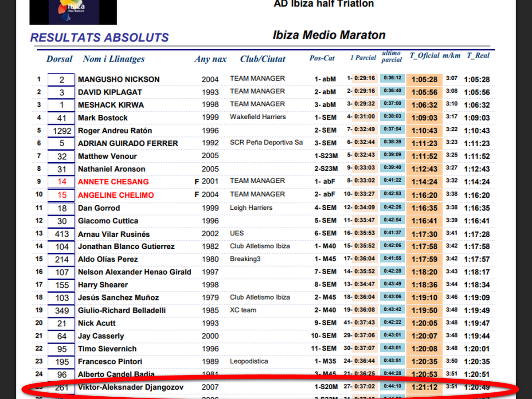Image resolution: width=532 pixels, height=399 pixels.
Task: Click the orange official time 1:05:28
Action: (424, 80)
